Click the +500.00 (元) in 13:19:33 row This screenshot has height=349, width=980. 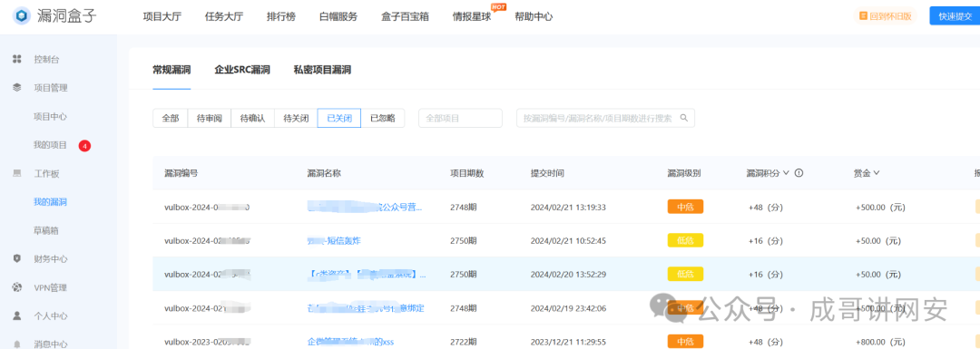coord(880,208)
